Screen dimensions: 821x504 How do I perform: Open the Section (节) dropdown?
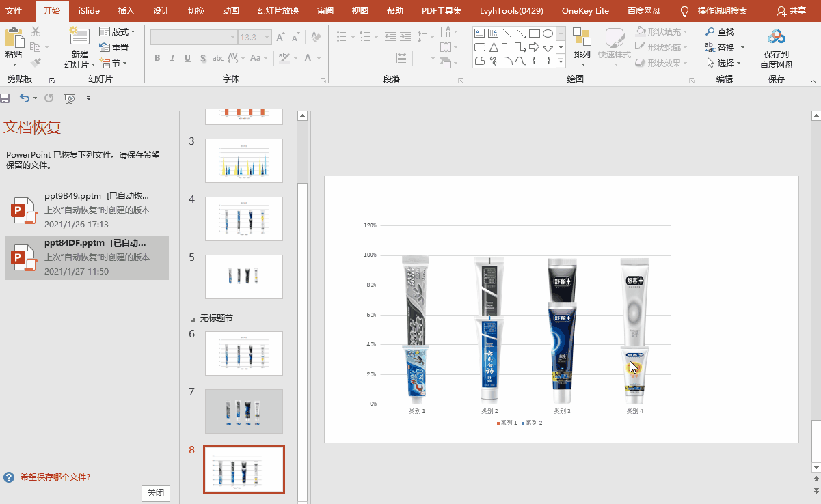point(113,63)
